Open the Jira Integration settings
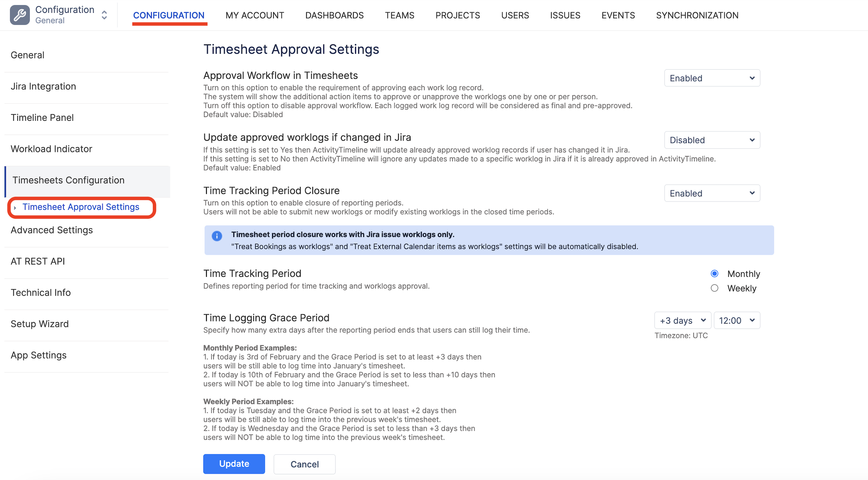Screen dimensions: 868x480 pos(44,86)
